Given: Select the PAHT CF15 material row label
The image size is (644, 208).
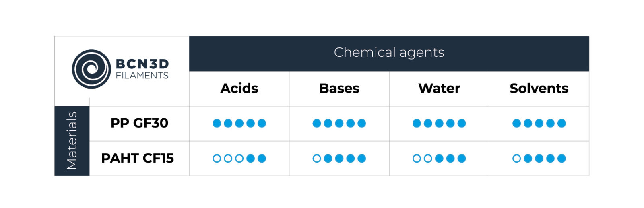Looking at the screenshot, I should (137, 158).
